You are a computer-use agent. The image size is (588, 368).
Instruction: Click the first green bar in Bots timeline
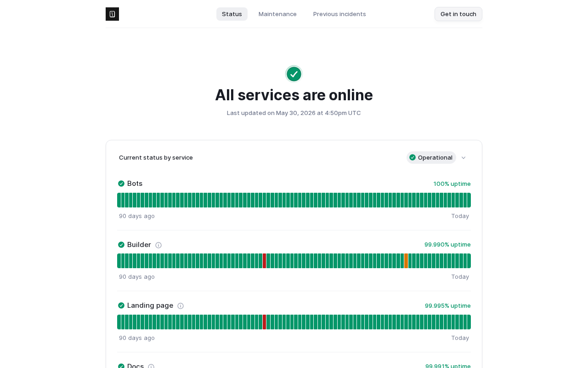coord(119,200)
